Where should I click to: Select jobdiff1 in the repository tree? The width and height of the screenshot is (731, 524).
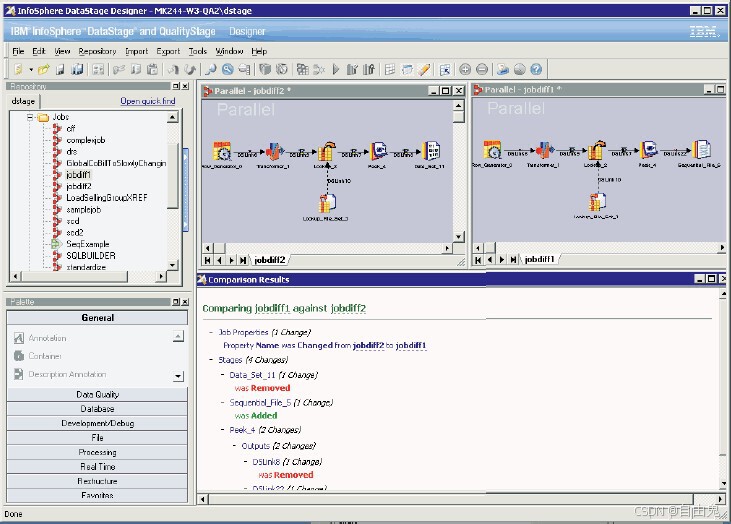point(78,175)
